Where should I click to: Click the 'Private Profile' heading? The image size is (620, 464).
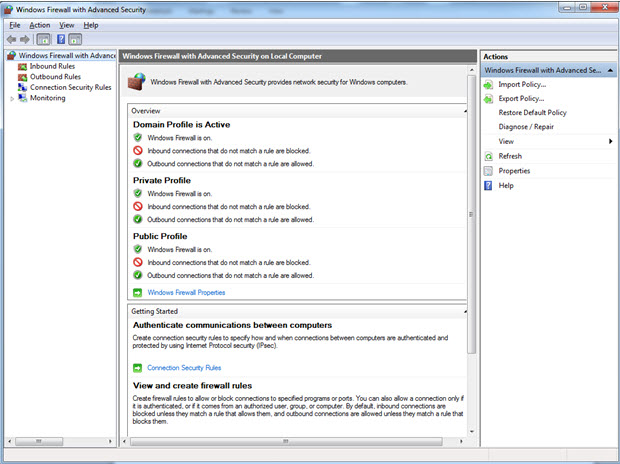pyautogui.click(x=162, y=180)
